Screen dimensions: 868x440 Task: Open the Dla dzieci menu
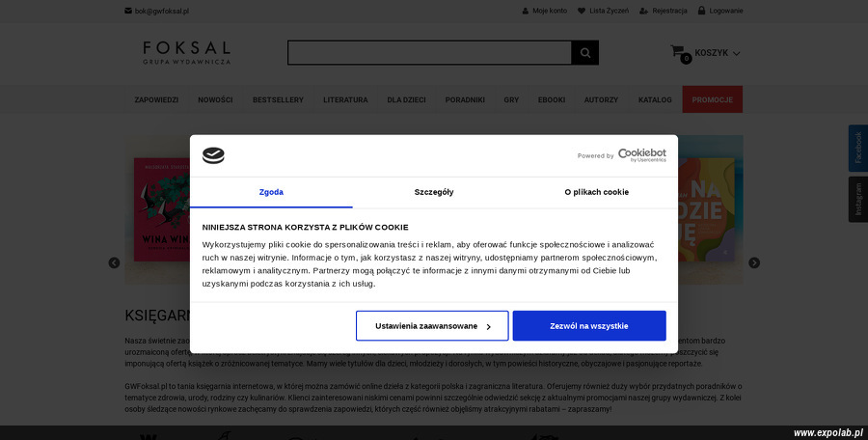pos(406,99)
